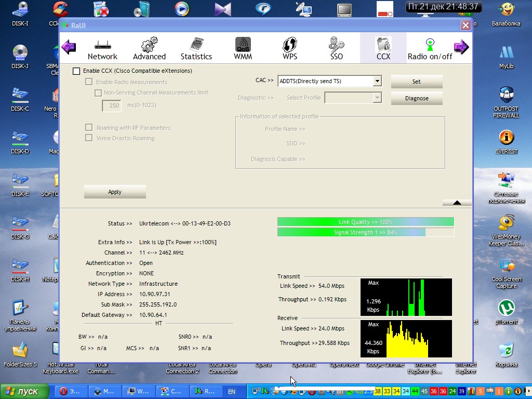Enable CCX Cisco Compatible eXtensions checkbox
The image size is (532, 399).
pyautogui.click(x=76, y=71)
